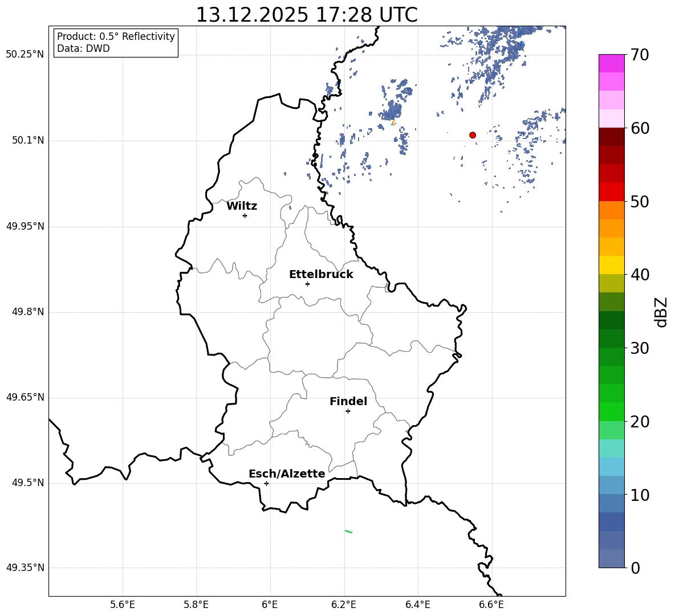The image size is (675, 616).
Task: Click the 49.8°N latitude label
Action: [28, 312]
